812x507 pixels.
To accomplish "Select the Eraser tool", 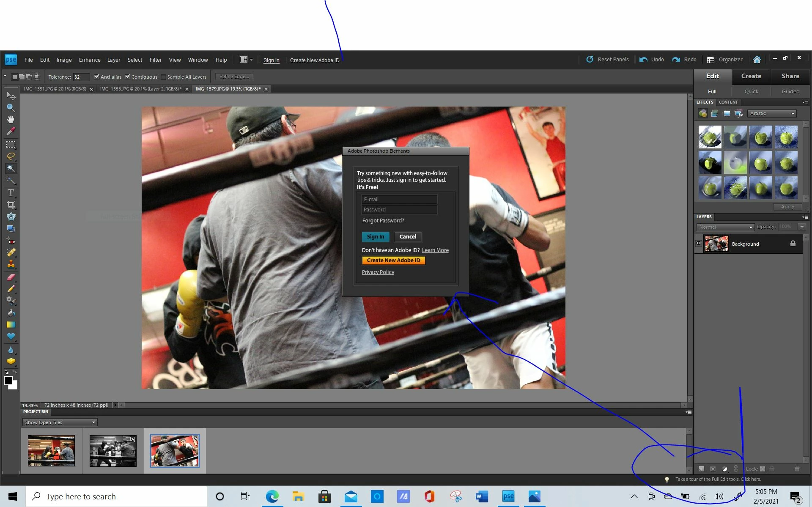I will click(11, 277).
